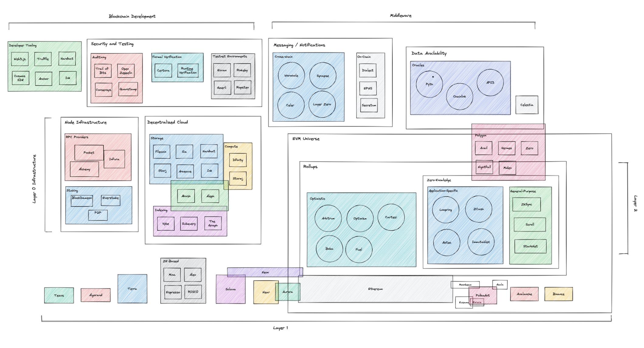
Task: Click the Ethereum rectangle
Action: (375, 289)
